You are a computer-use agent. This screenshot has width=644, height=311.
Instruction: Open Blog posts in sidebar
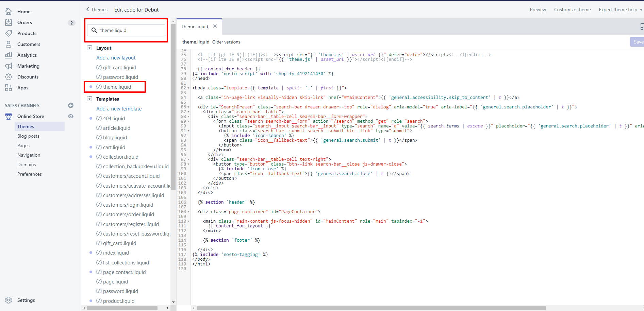(x=28, y=136)
